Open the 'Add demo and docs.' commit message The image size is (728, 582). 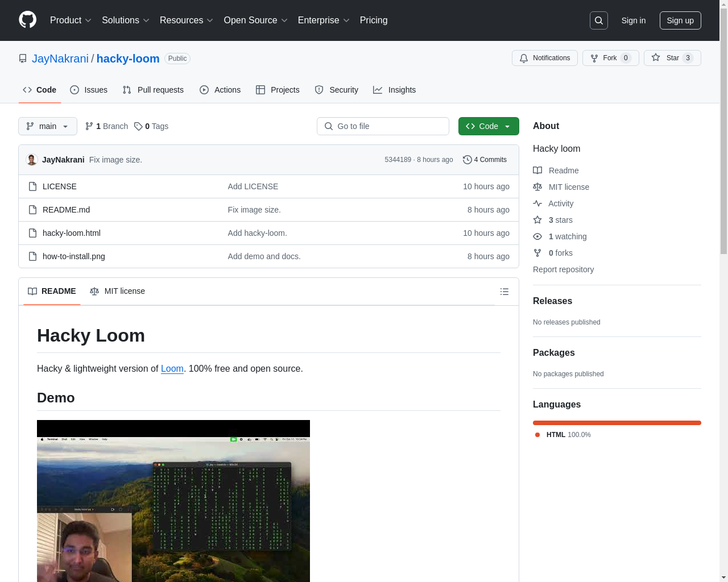[264, 256]
